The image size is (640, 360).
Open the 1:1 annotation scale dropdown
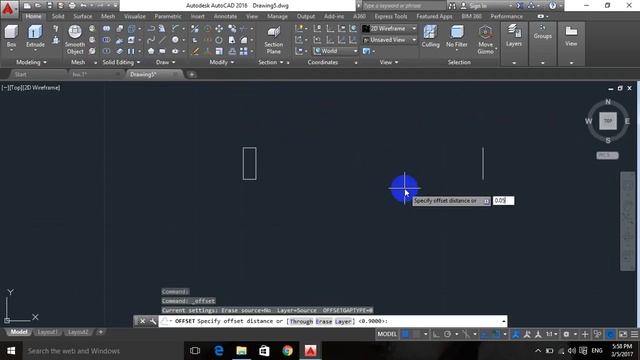pyautogui.click(x=552, y=334)
